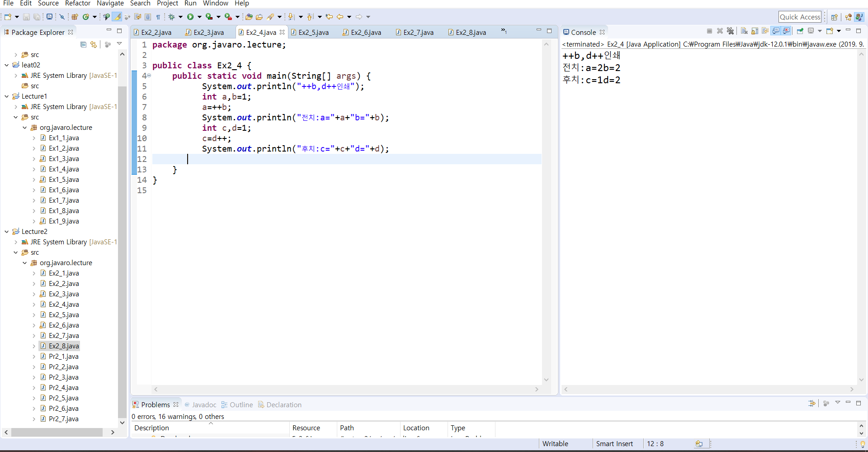Toggle Show Console When Standard Error Changes

[787, 31]
